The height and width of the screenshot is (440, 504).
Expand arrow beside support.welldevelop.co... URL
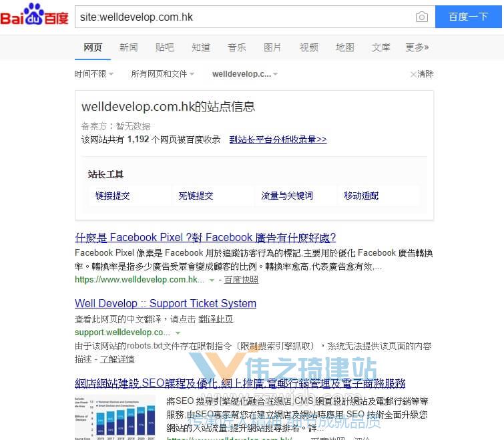click(x=178, y=333)
